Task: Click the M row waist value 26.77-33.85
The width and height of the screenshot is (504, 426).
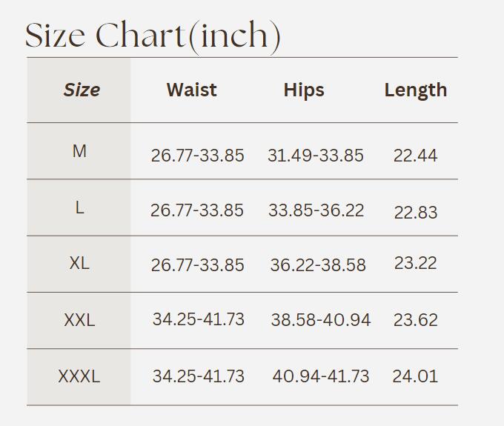Action: [x=197, y=156]
